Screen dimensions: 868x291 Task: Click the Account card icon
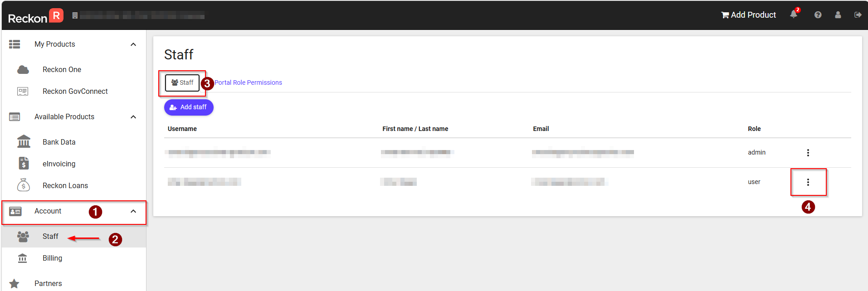point(15,211)
